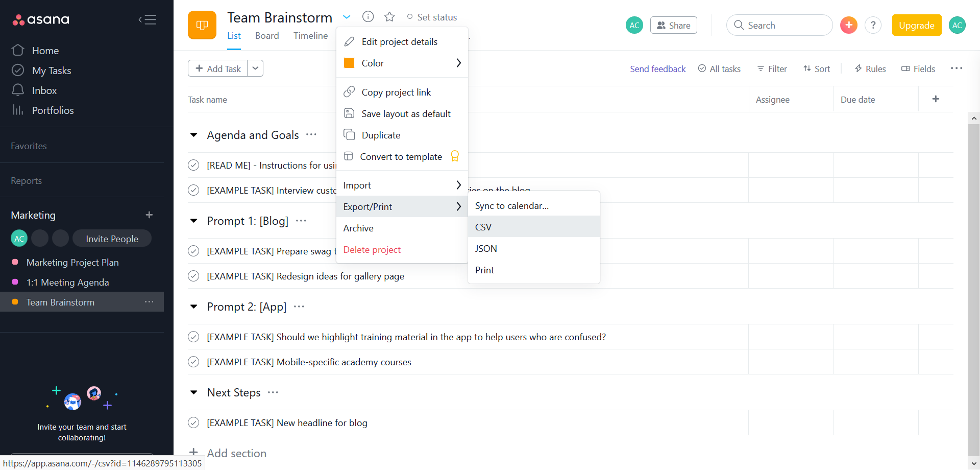Star Team Brainstorm as favorite
Screen dimensions: 980x470
[389, 17]
